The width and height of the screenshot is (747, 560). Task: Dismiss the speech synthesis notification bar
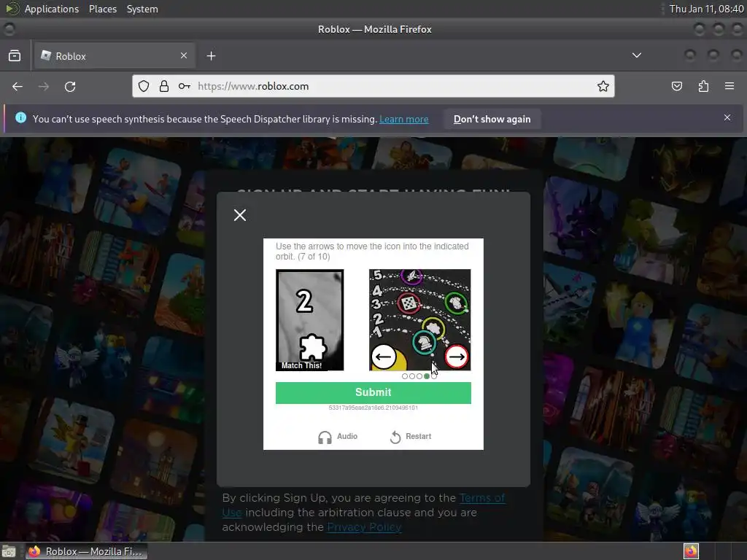coord(727,117)
